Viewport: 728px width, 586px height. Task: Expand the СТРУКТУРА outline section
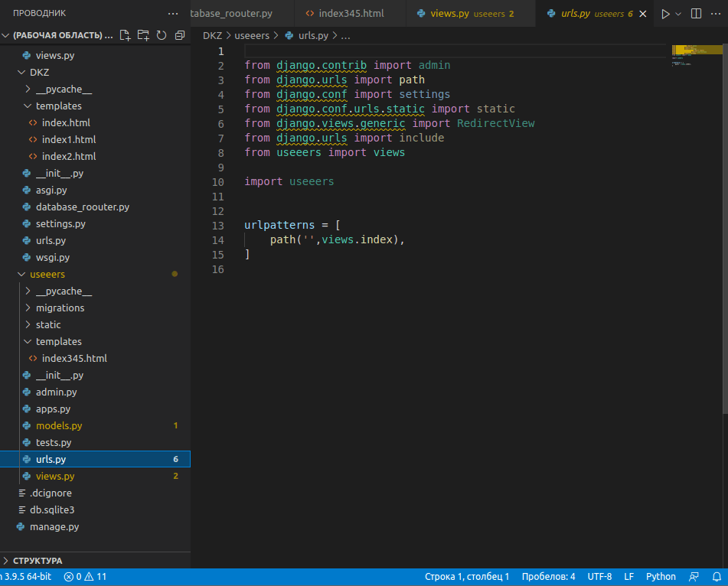pos(38,561)
